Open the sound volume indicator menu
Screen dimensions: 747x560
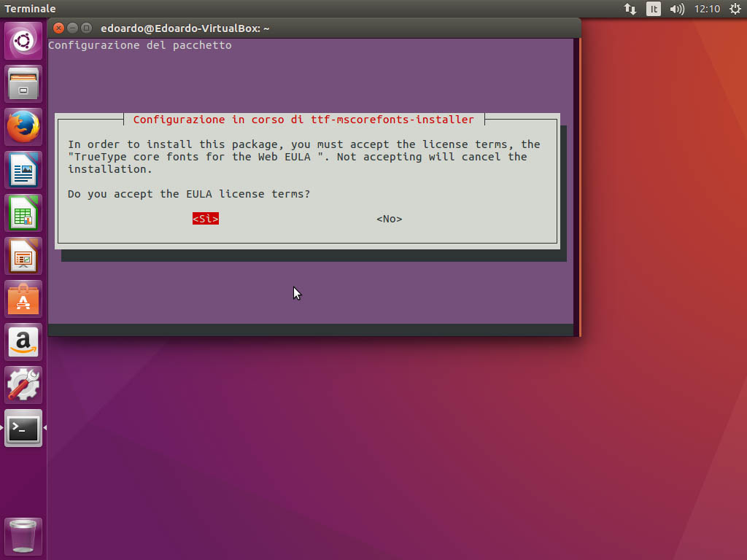(677, 9)
